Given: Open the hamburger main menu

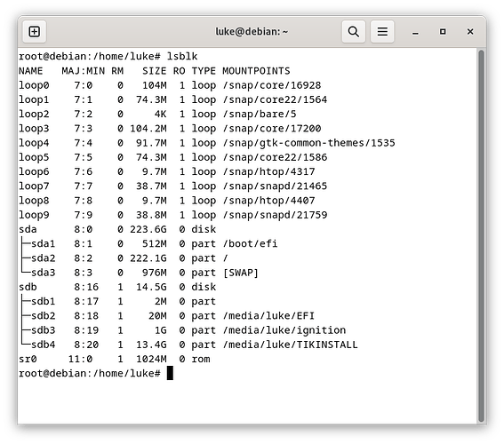Looking at the screenshot, I should click(382, 32).
